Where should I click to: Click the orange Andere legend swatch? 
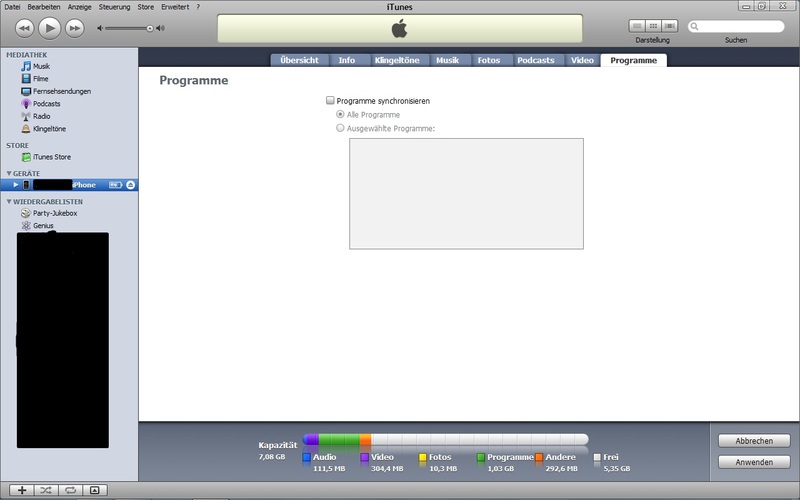[539, 458]
